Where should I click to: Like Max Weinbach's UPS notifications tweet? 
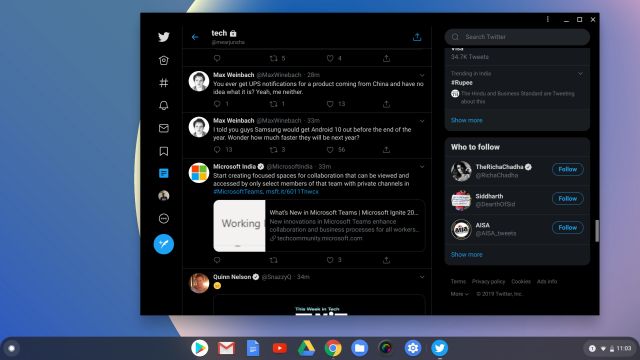coord(330,104)
